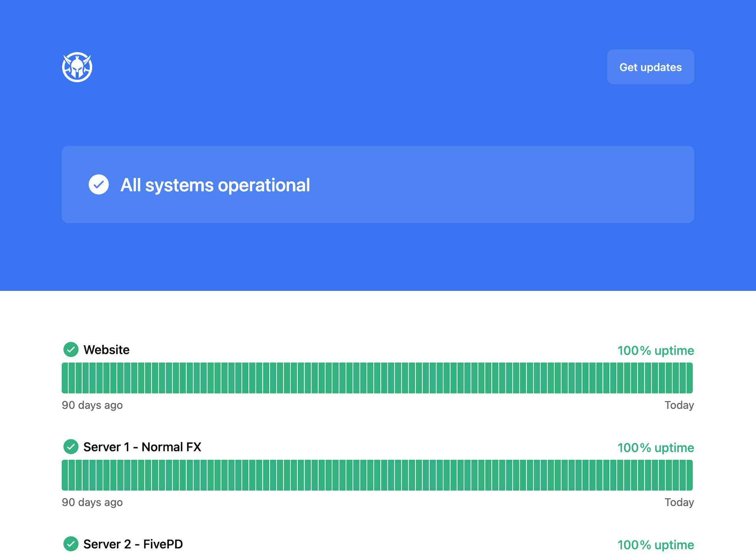This screenshot has height=557, width=756.
Task: Click Website '90 days ago' label
Action: pyautogui.click(x=92, y=405)
